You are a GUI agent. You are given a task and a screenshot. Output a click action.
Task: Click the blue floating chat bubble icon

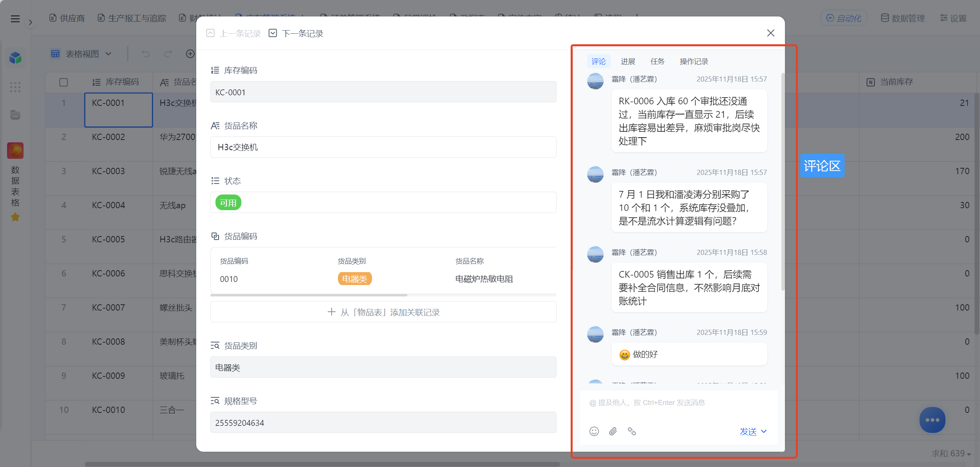932,420
